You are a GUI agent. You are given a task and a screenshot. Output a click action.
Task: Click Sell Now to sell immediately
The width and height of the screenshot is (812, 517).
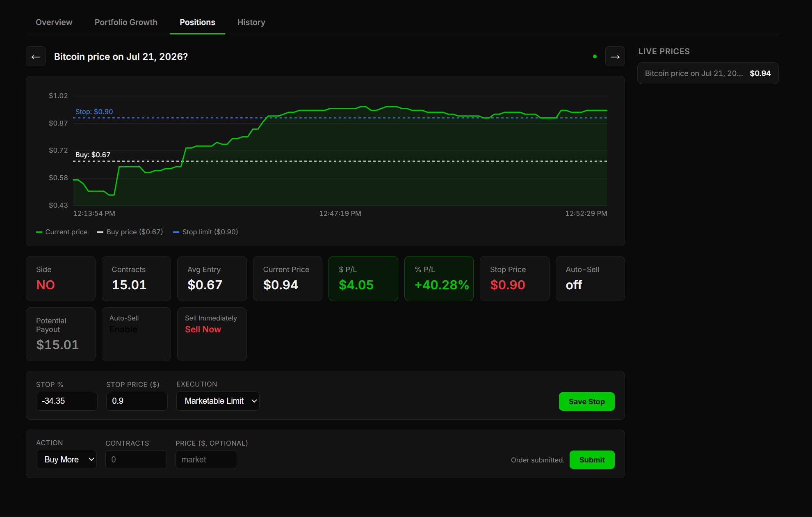pyautogui.click(x=203, y=329)
